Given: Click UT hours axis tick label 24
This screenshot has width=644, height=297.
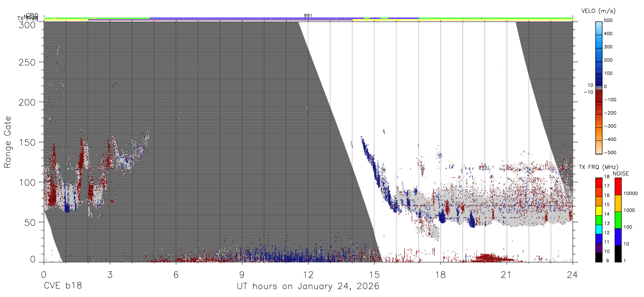Looking at the screenshot, I should tap(572, 274).
